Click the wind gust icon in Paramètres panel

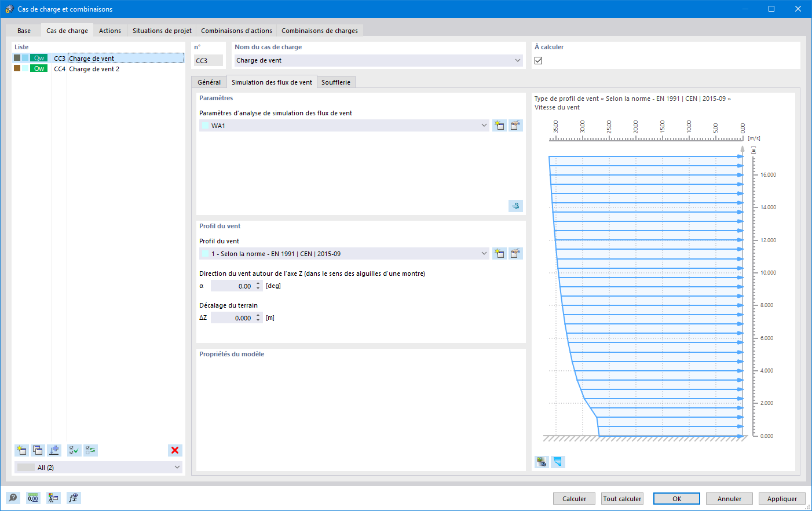click(x=515, y=206)
